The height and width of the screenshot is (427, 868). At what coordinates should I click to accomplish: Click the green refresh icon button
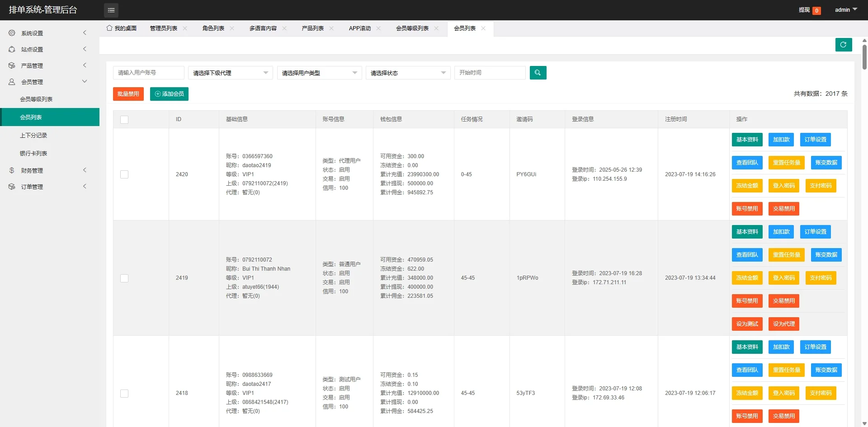point(843,45)
